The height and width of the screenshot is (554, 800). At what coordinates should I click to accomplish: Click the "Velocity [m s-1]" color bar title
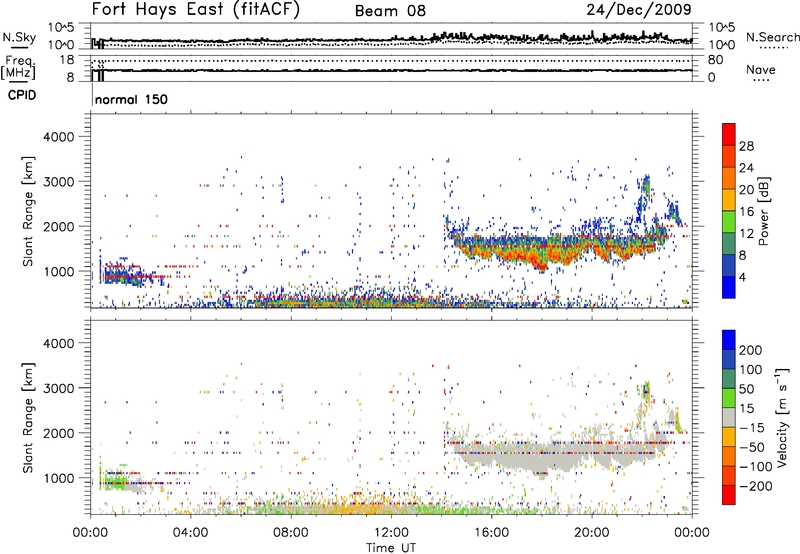[x=782, y=418]
